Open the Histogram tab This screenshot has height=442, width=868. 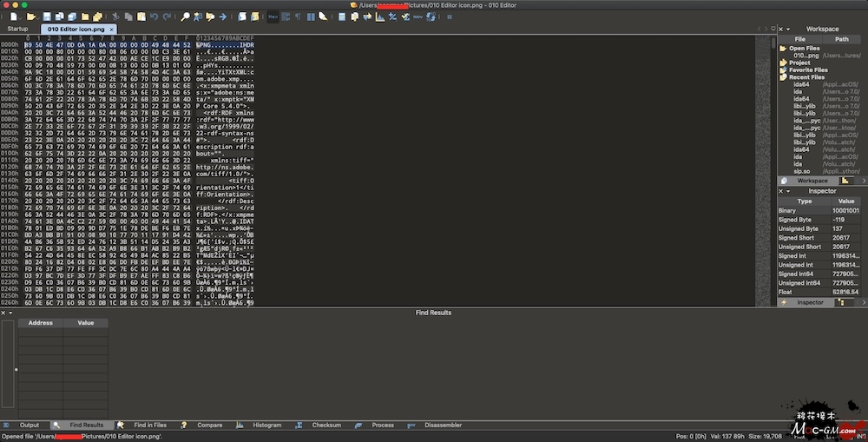(266, 425)
